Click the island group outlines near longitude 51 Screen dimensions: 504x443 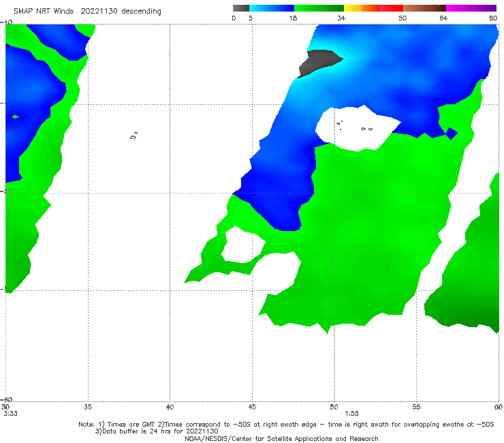point(354,126)
